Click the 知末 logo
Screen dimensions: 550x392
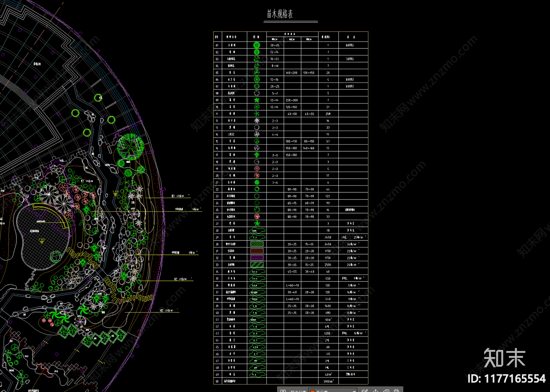(504, 358)
